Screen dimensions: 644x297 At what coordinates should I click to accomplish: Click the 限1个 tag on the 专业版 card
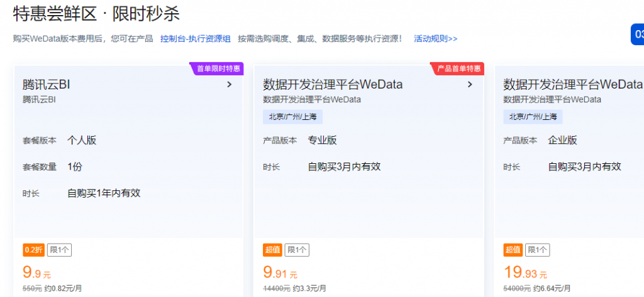point(297,250)
